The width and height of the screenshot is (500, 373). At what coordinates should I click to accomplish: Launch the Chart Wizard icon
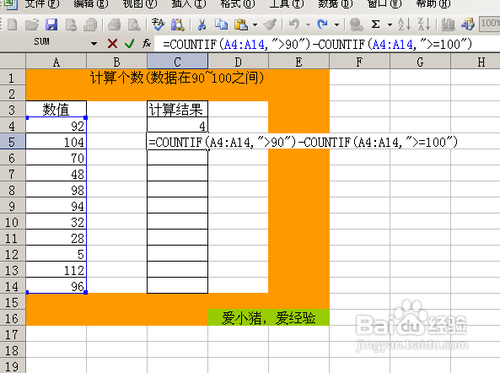click(448, 25)
